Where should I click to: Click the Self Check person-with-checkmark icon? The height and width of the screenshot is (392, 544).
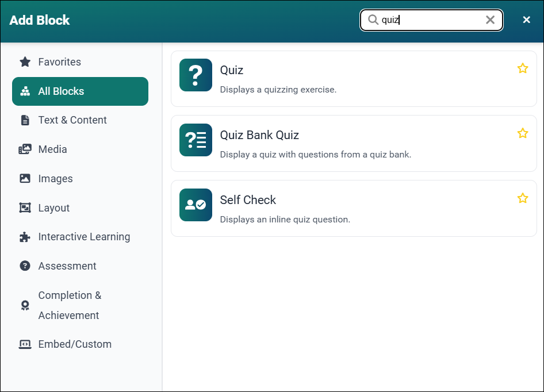196,205
